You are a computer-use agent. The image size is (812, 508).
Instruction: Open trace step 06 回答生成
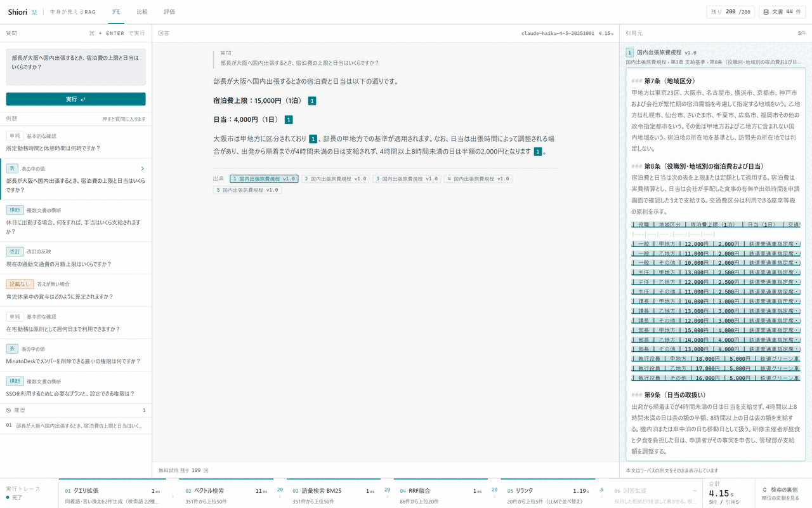655,493
